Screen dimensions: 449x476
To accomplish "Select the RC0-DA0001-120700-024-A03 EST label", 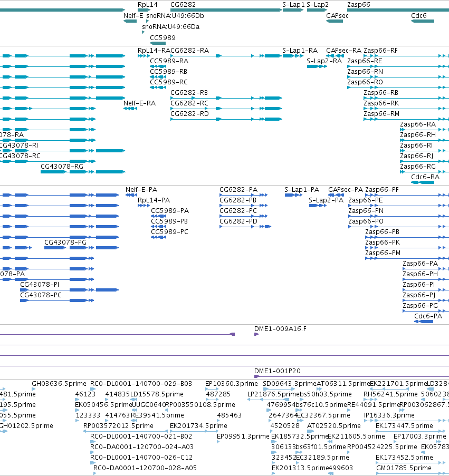I will click(x=141, y=447).
